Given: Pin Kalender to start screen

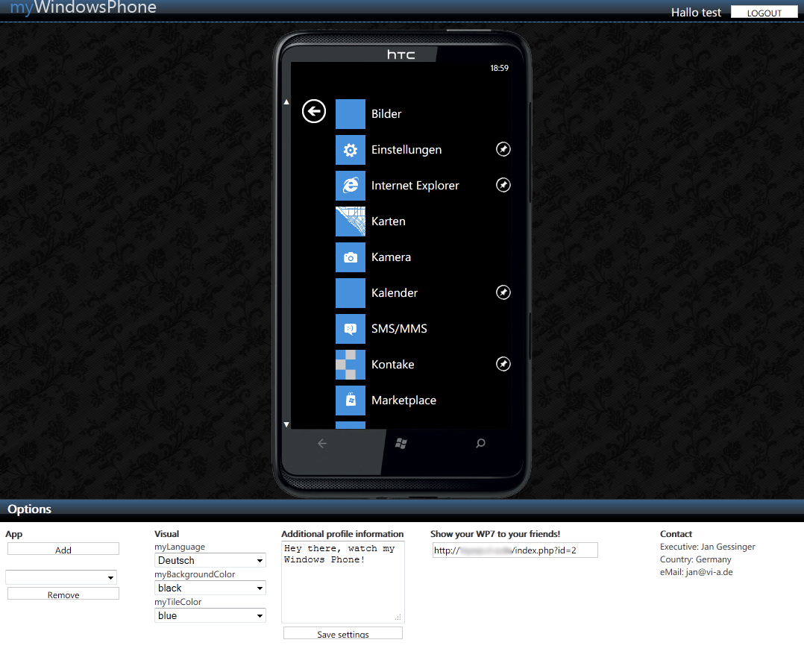Looking at the screenshot, I should (x=503, y=292).
